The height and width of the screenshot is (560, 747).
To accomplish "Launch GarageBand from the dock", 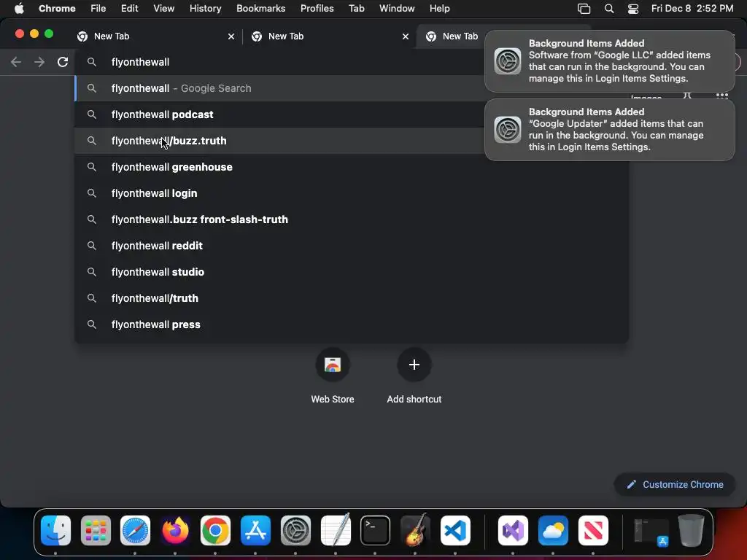I will pyautogui.click(x=415, y=531).
